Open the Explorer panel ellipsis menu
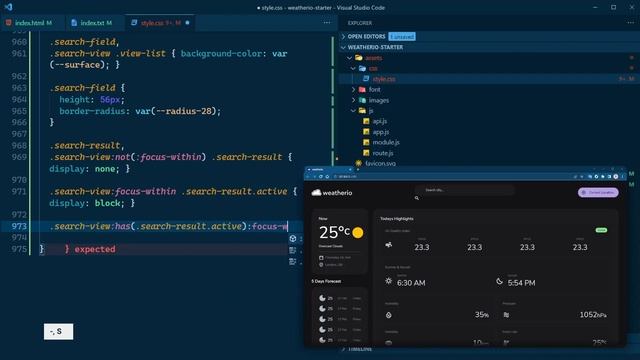 [x=631, y=23]
